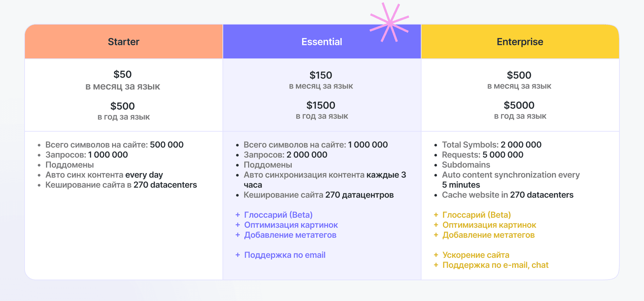Click the Essential $1500 yearly price
Viewport: 644px width, 301px height.
coord(321,105)
